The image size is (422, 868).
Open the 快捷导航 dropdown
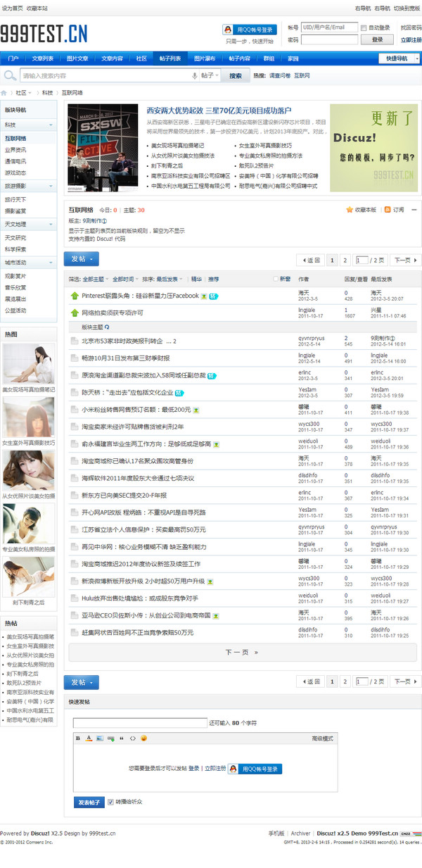[399, 58]
